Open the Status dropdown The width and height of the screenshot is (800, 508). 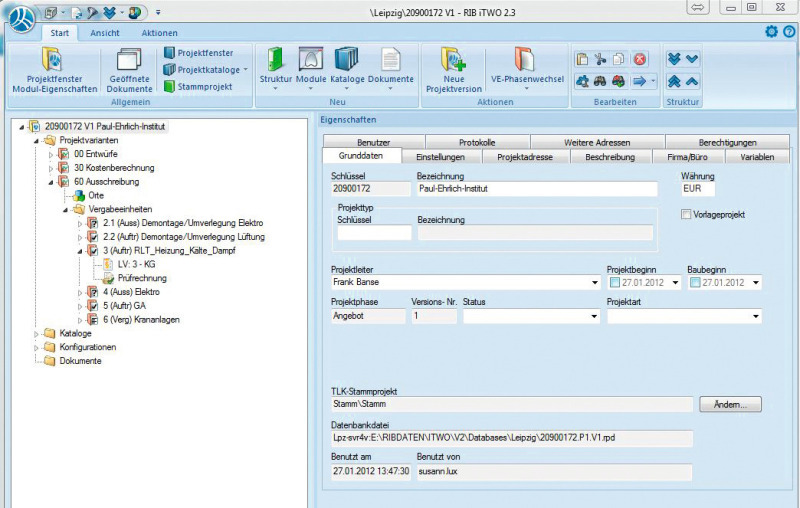coord(594,316)
